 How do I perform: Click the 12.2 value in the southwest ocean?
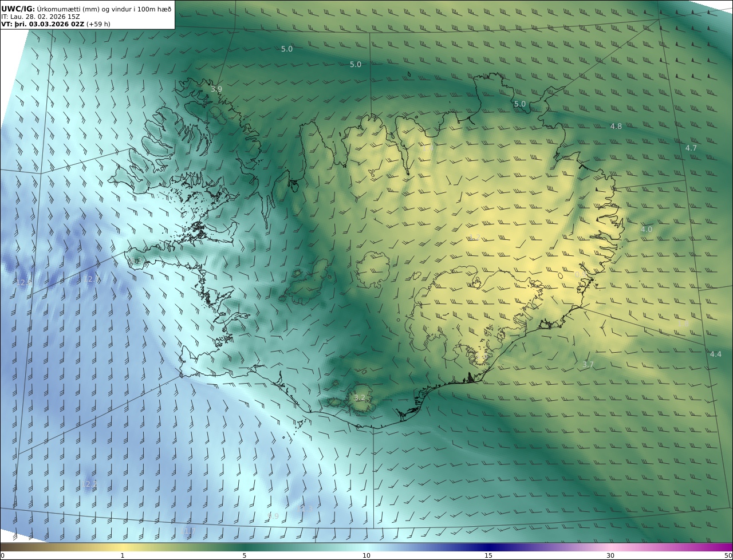point(90,484)
